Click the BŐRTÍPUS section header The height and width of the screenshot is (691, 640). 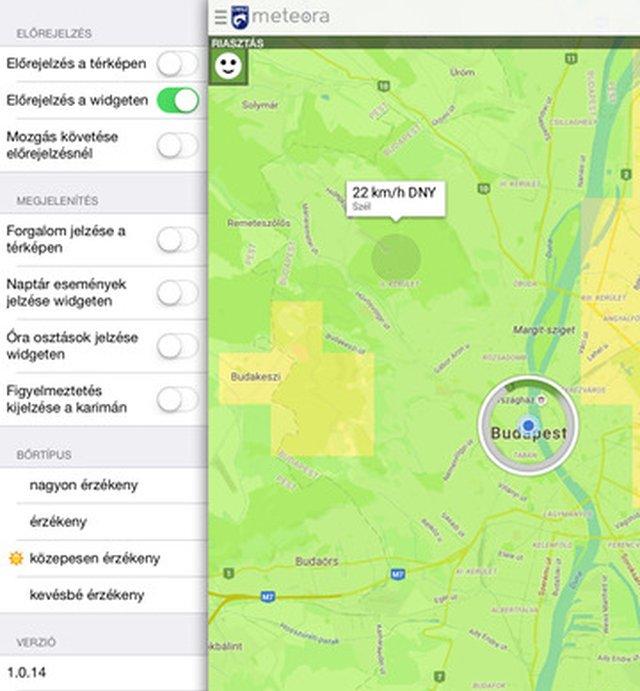(44, 455)
